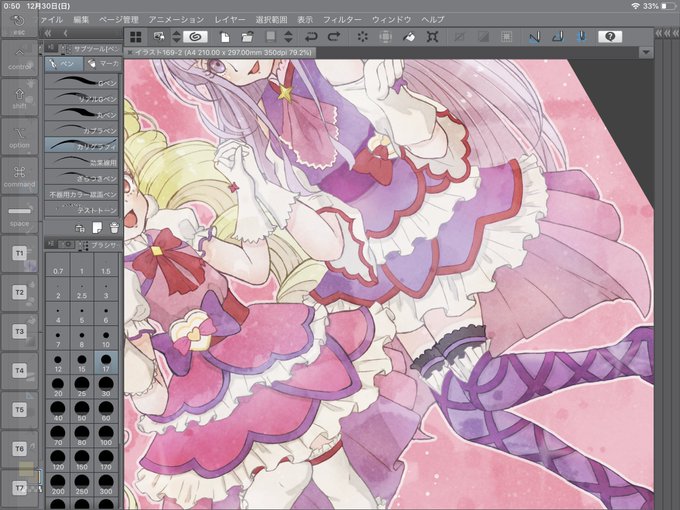Image resolution: width=680 pixels, height=510 pixels.
Task: Tap the control edge keyboard key
Action: [19, 59]
